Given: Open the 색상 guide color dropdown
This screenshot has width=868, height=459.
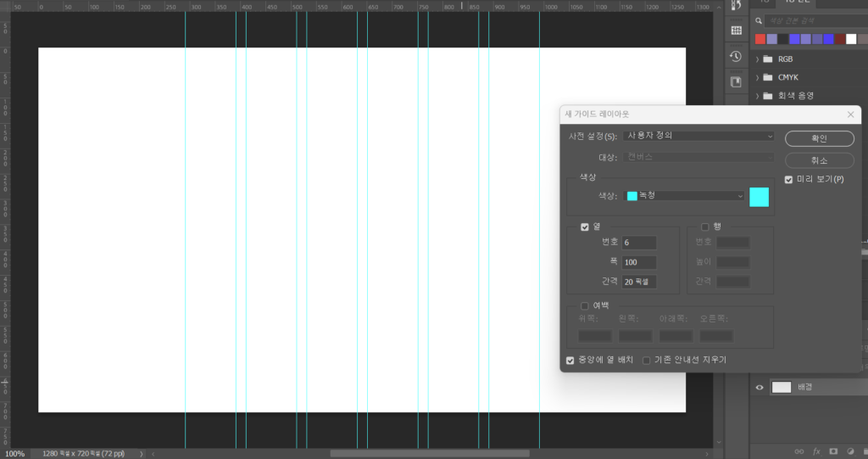Looking at the screenshot, I should (684, 196).
